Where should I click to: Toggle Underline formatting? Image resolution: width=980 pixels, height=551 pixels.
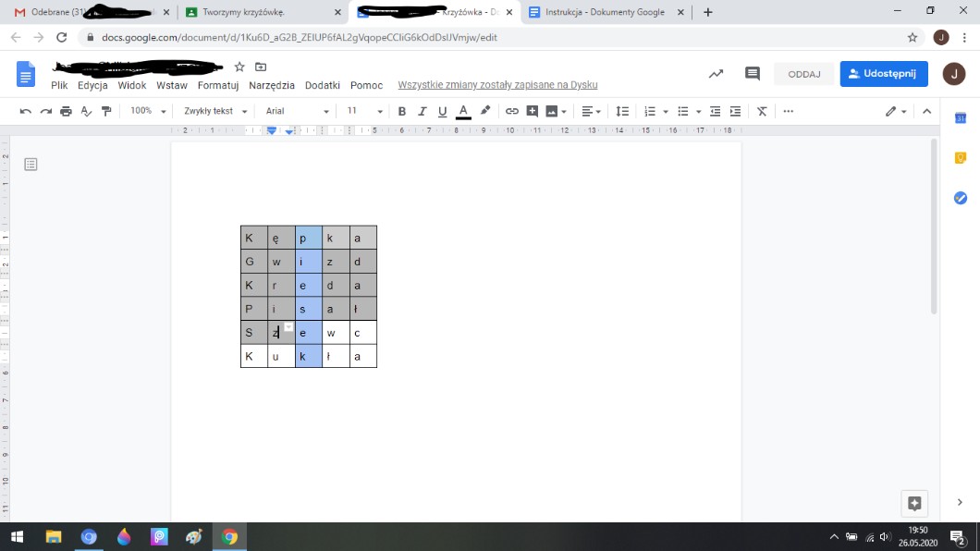click(443, 111)
